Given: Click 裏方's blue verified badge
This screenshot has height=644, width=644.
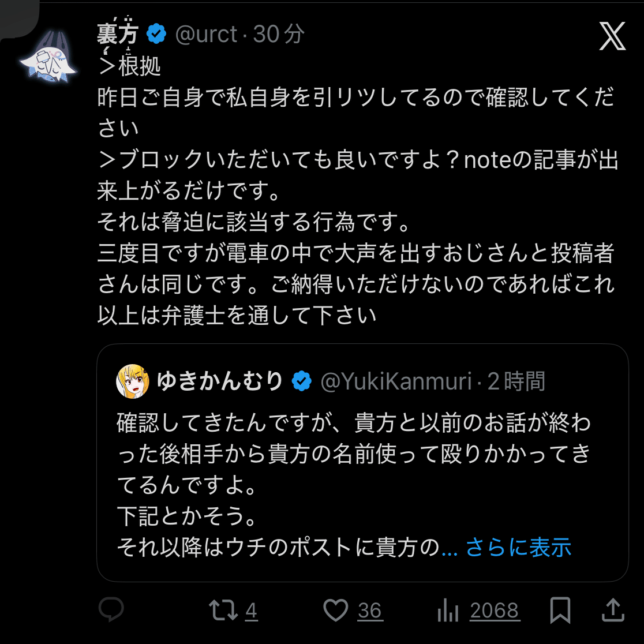Looking at the screenshot, I should click(x=156, y=35).
